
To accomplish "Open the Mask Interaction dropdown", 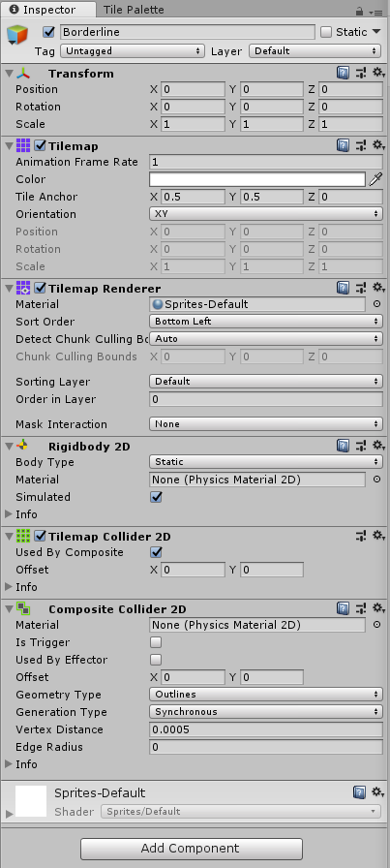I will click(x=266, y=424).
